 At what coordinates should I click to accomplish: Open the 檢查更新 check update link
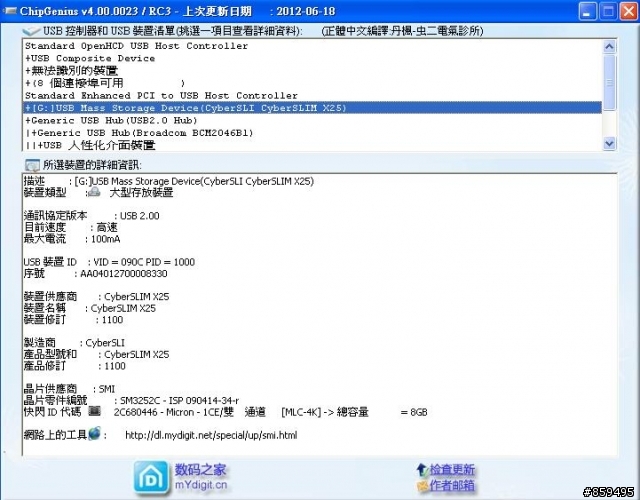[452, 470]
